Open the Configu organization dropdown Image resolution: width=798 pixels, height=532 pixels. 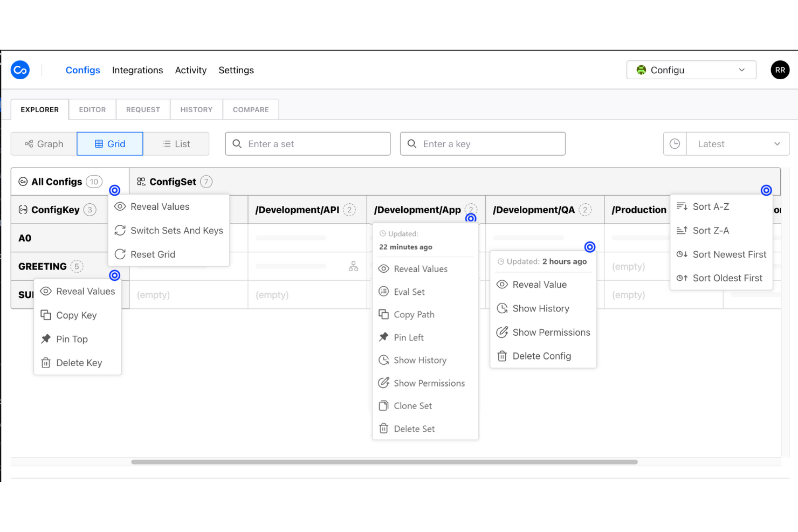pyautogui.click(x=691, y=70)
